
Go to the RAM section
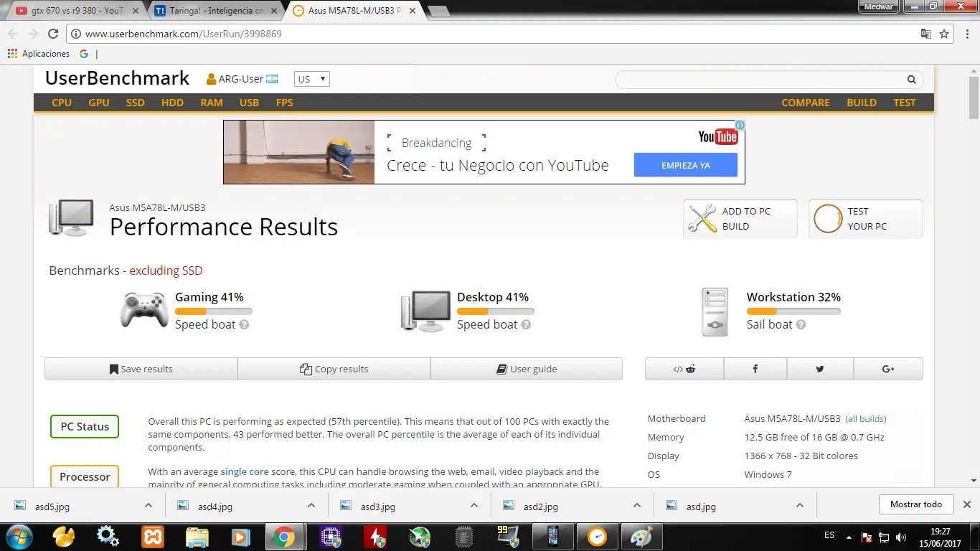212,103
